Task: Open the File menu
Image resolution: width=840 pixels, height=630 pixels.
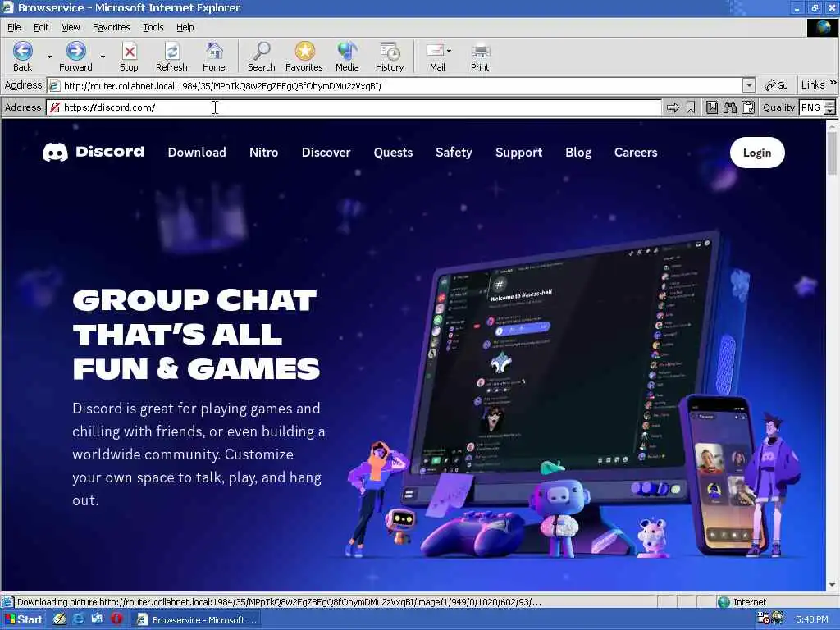Action: click(x=14, y=27)
